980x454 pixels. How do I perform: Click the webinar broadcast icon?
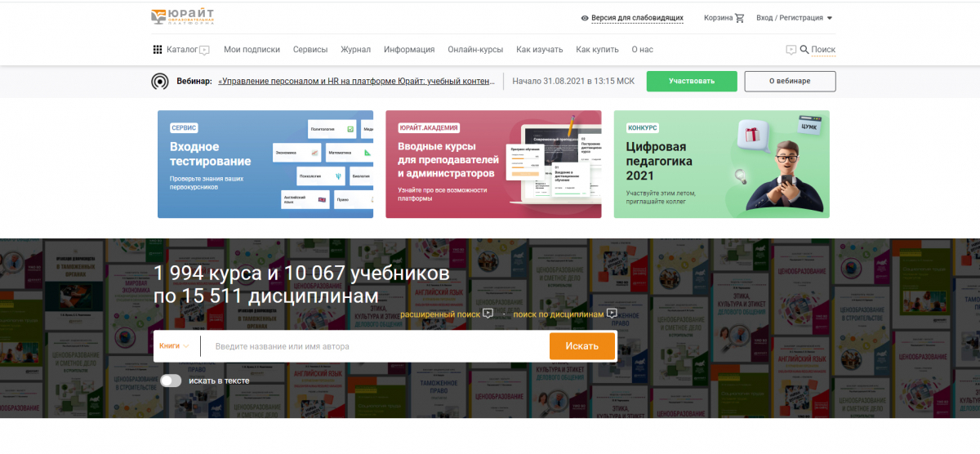point(160,82)
